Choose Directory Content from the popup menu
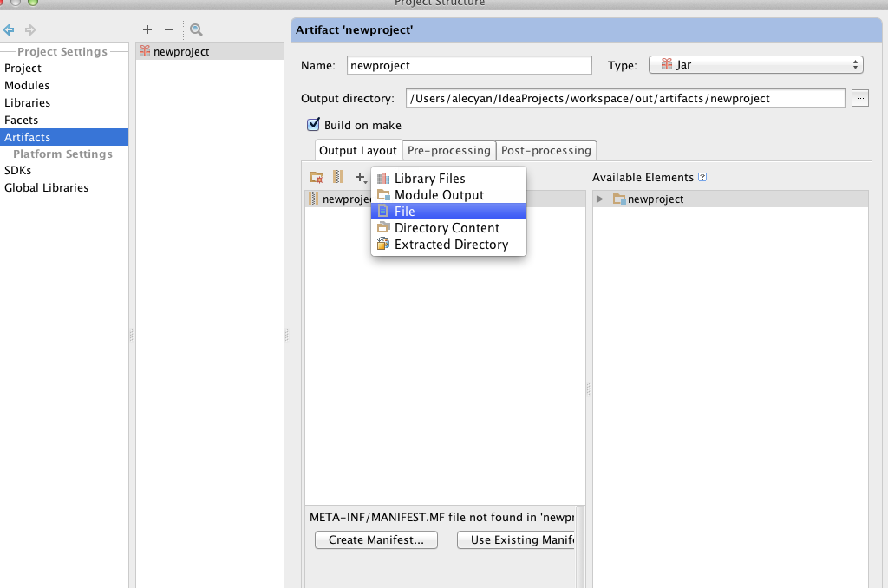Viewport: 888px width, 588px height. (448, 228)
